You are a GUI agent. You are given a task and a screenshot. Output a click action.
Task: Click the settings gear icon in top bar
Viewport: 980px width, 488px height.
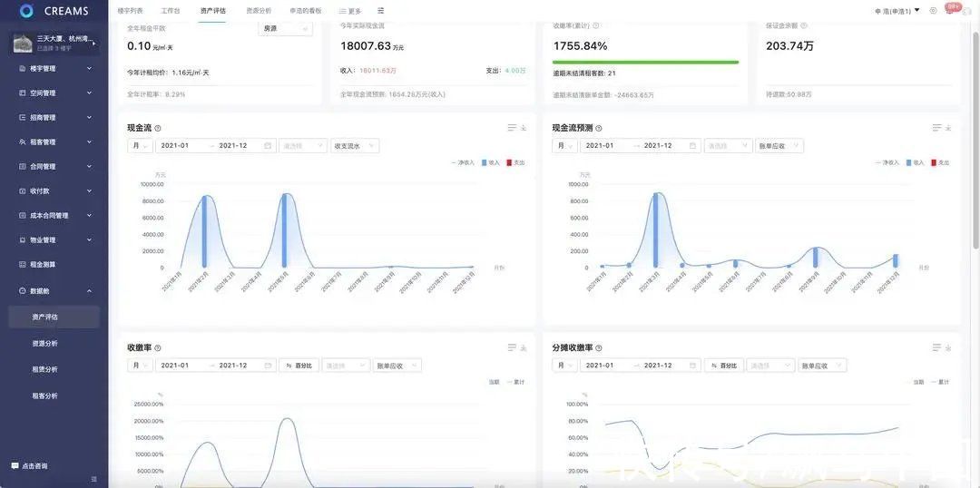[933, 11]
